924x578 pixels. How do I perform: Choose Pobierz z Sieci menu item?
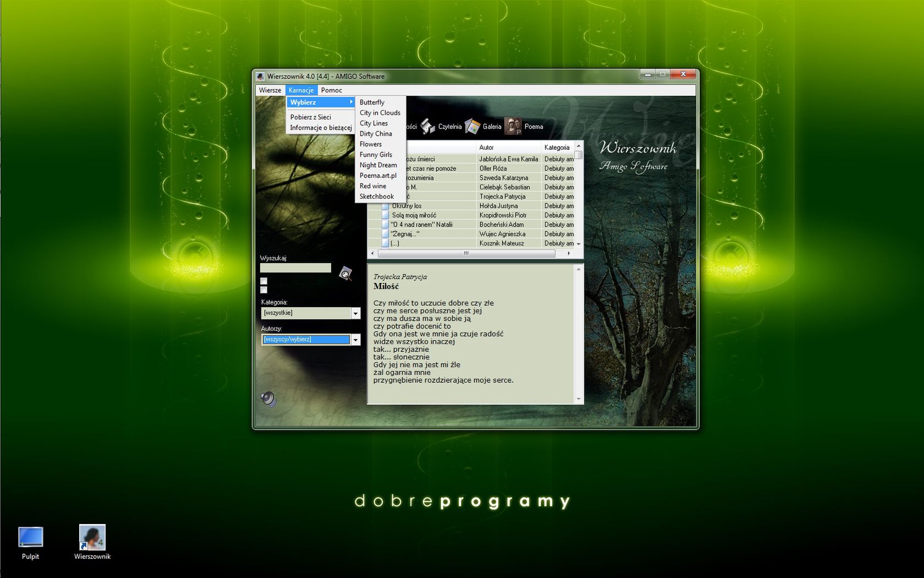coord(321,117)
